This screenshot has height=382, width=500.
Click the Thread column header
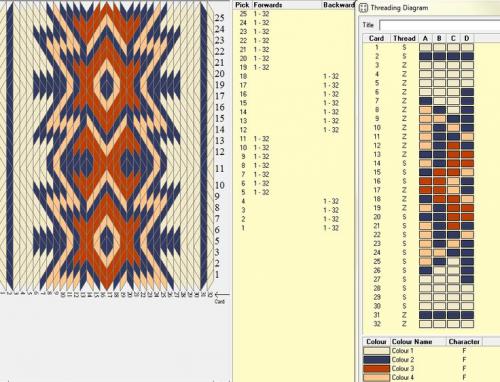tap(404, 38)
